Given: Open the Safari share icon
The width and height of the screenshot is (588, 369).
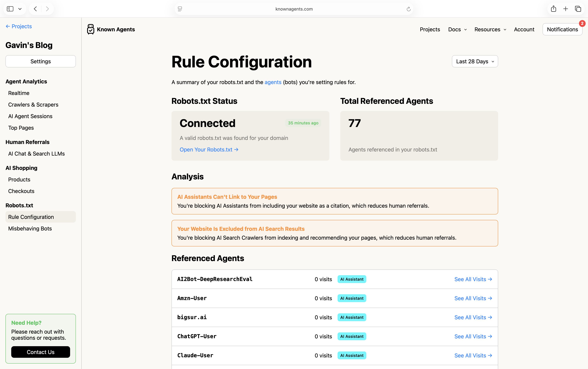Looking at the screenshot, I should (x=553, y=9).
